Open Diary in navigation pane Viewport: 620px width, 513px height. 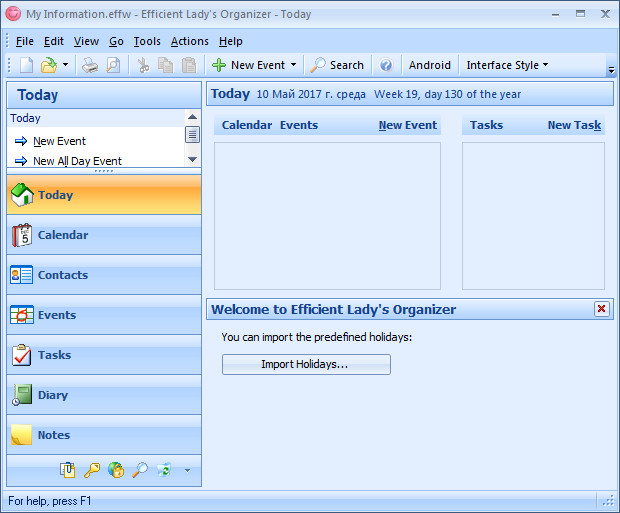pyautogui.click(x=104, y=395)
